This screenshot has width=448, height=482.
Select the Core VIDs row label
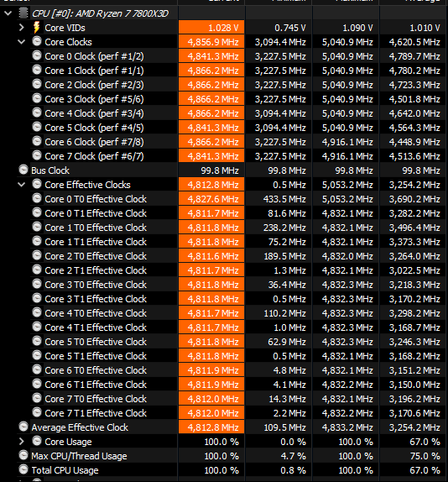tap(65, 28)
